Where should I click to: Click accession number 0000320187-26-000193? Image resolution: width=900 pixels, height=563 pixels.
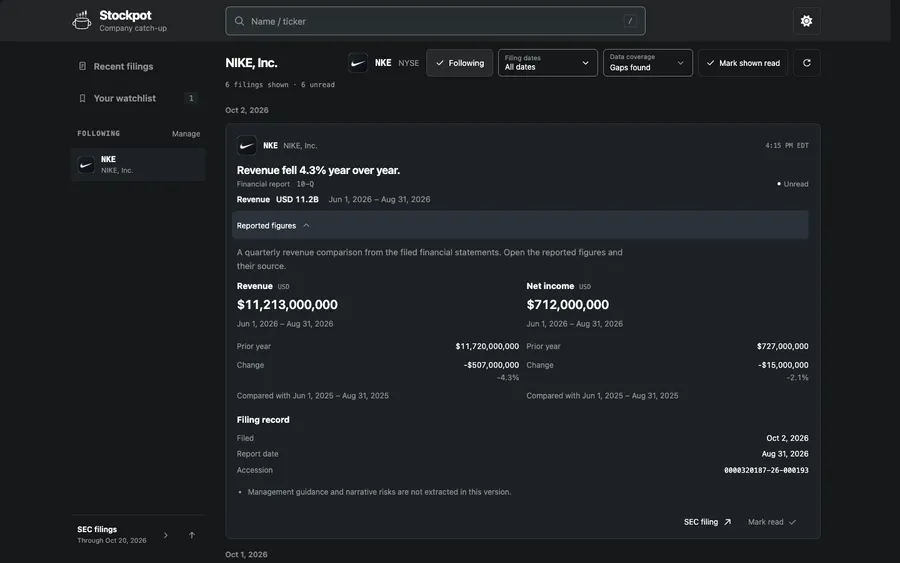[x=766, y=470]
